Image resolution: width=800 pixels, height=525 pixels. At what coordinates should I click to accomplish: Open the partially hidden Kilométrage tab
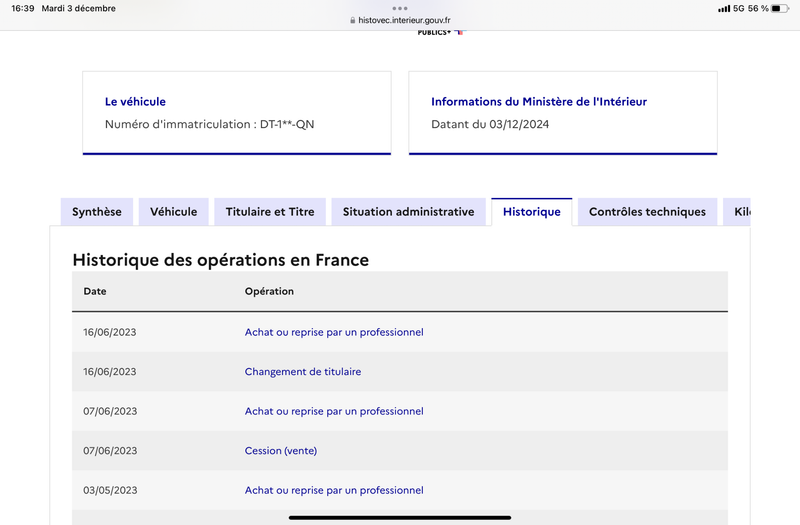click(x=737, y=212)
